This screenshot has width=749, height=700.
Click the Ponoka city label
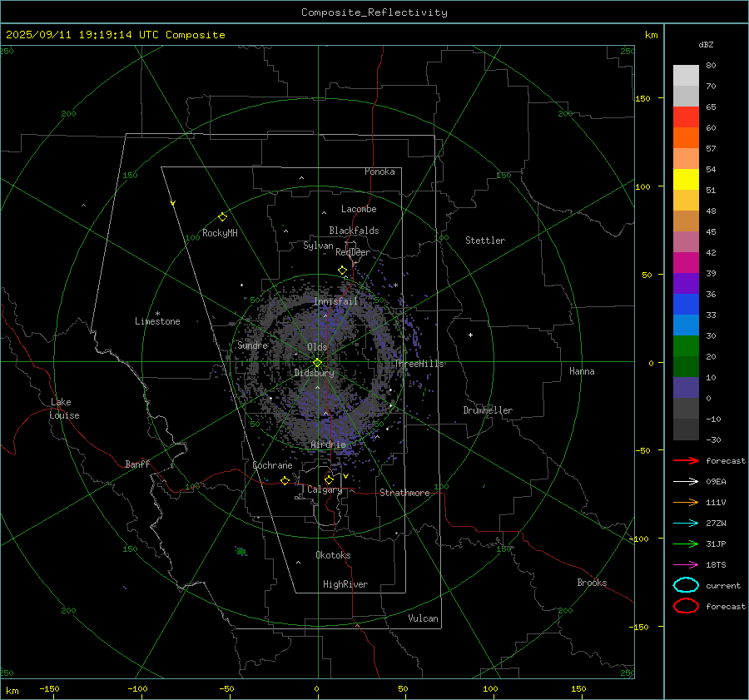[x=379, y=171]
